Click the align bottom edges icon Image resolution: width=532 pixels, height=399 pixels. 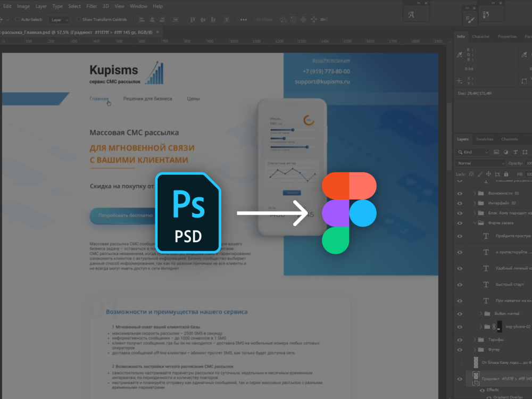coord(213,20)
